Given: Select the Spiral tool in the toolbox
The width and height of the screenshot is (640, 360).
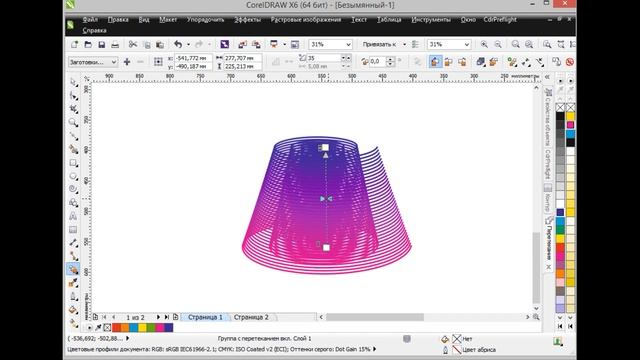Looking at the screenshot, I should click(73, 189).
